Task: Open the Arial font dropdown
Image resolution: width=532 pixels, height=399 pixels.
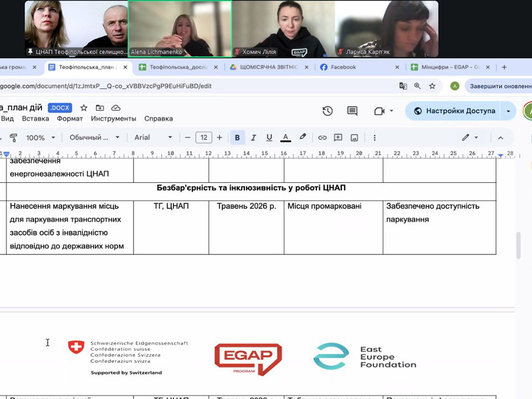Action: [x=153, y=137]
